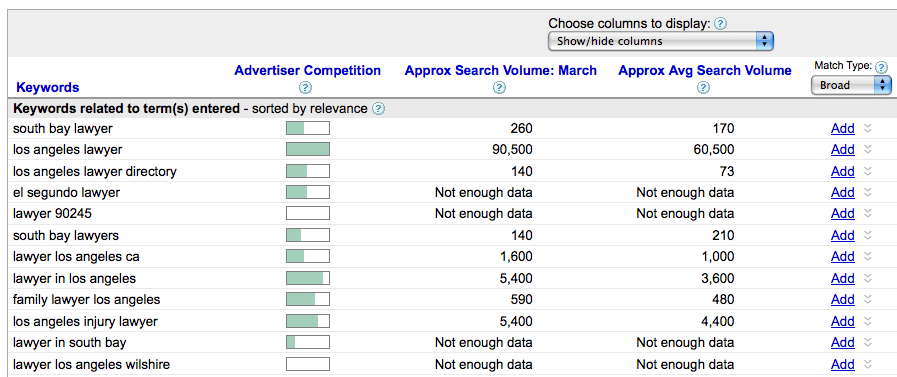Click the 590 March search volume value

point(521,299)
